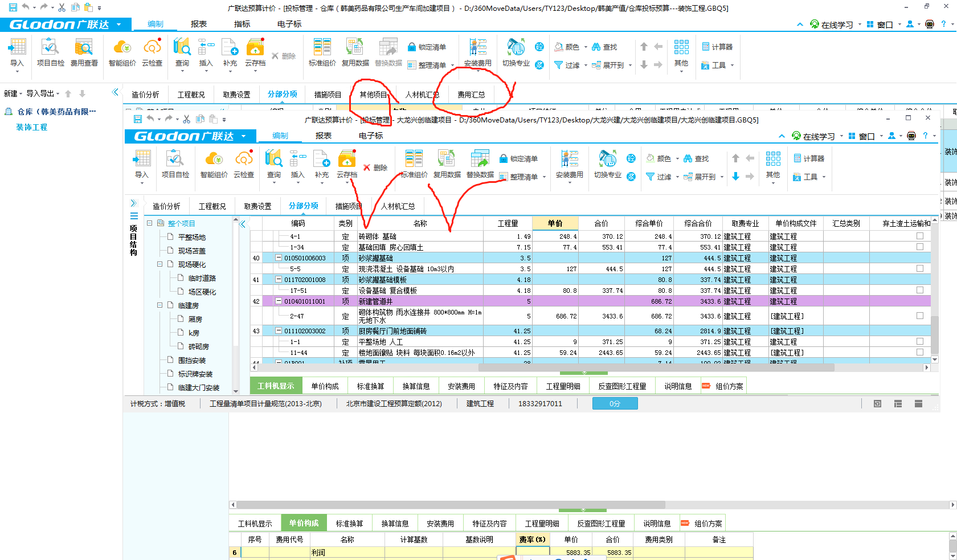
Task: Click 删除 red X in front window
Action: 367,167
